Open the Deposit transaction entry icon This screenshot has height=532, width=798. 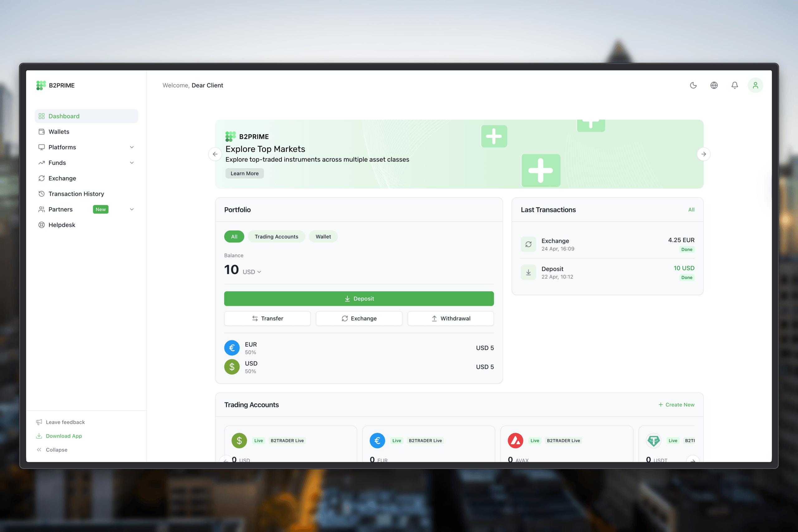coord(528,272)
